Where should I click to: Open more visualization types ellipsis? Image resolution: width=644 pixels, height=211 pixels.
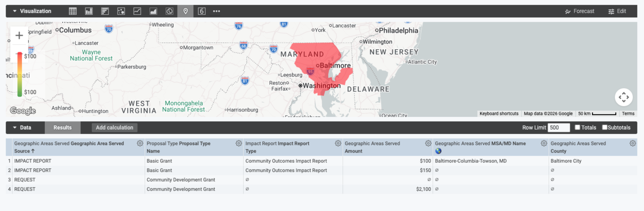[x=216, y=11]
